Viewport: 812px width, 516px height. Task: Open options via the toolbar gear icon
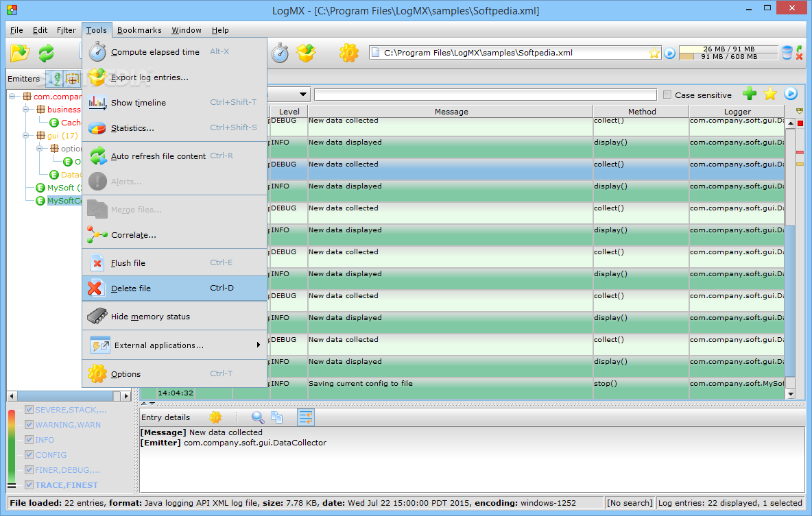pyautogui.click(x=348, y=53)
